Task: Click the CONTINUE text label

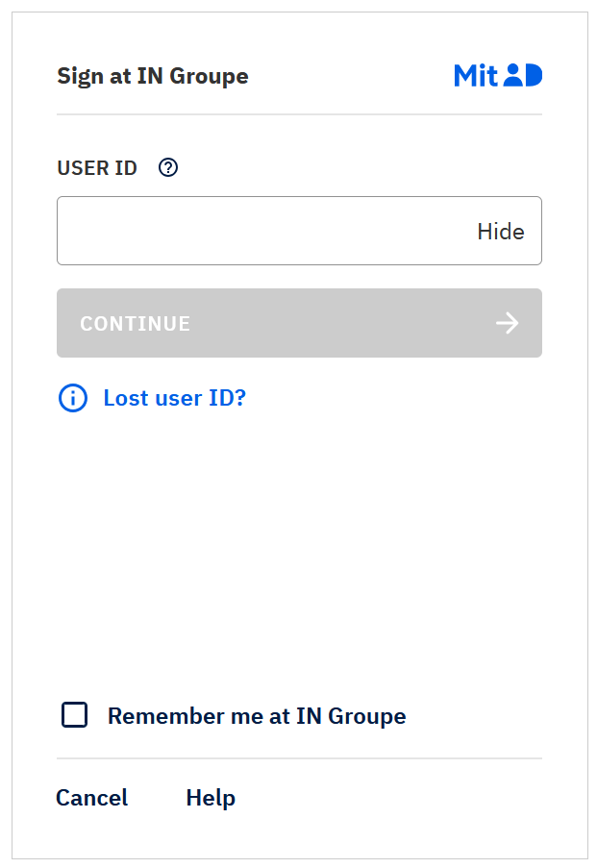Action: tap(136, 324)
